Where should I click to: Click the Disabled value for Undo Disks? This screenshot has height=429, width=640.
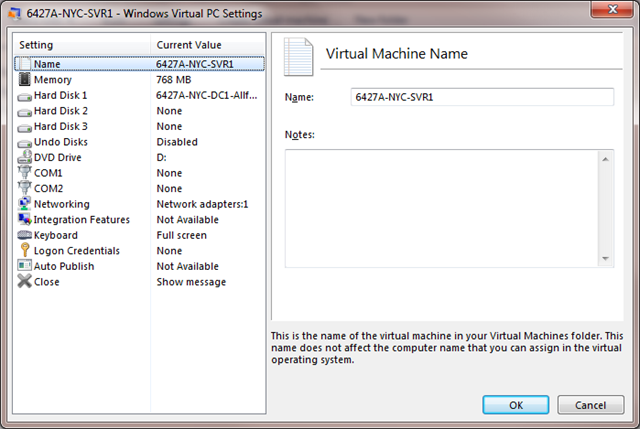[x=177, y=142]
